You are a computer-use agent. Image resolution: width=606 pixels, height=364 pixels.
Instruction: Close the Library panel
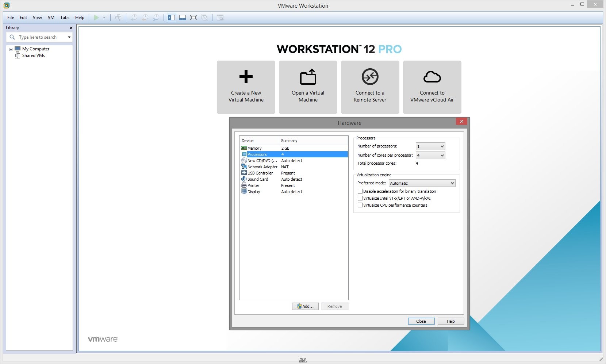pos(71,28)
